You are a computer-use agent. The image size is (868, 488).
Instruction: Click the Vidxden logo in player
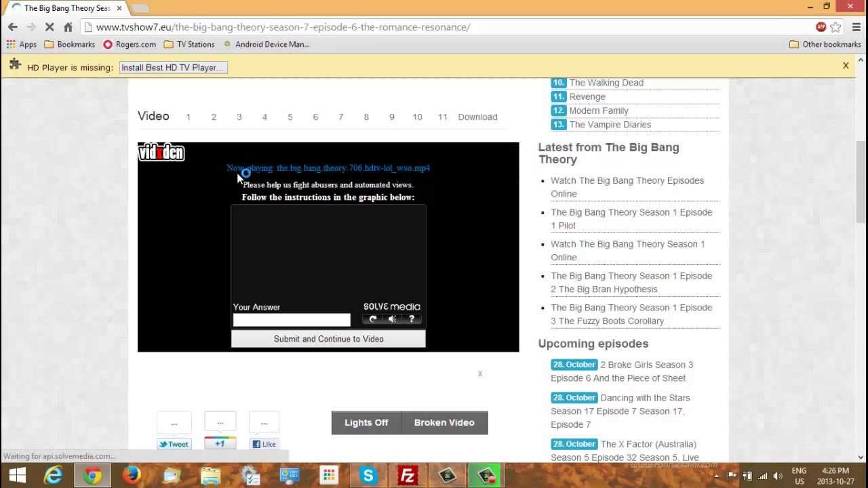(161, 152)
